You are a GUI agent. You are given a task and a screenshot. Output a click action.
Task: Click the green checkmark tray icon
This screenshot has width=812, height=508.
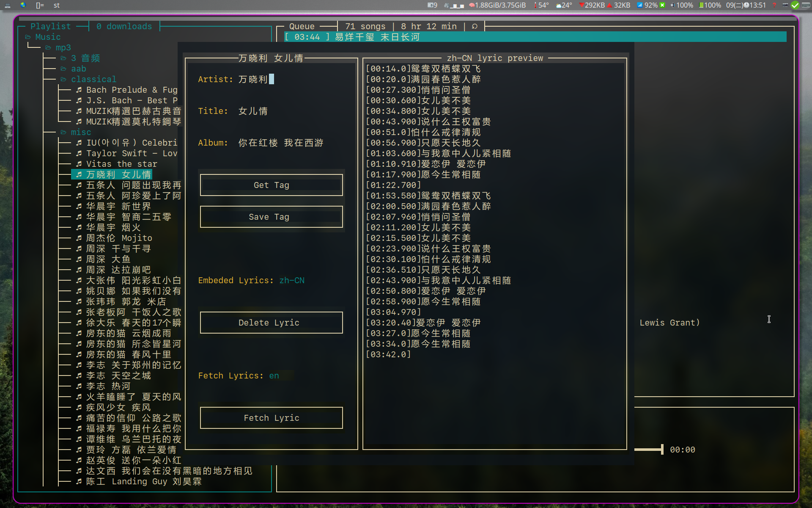[x=795, y=5]
